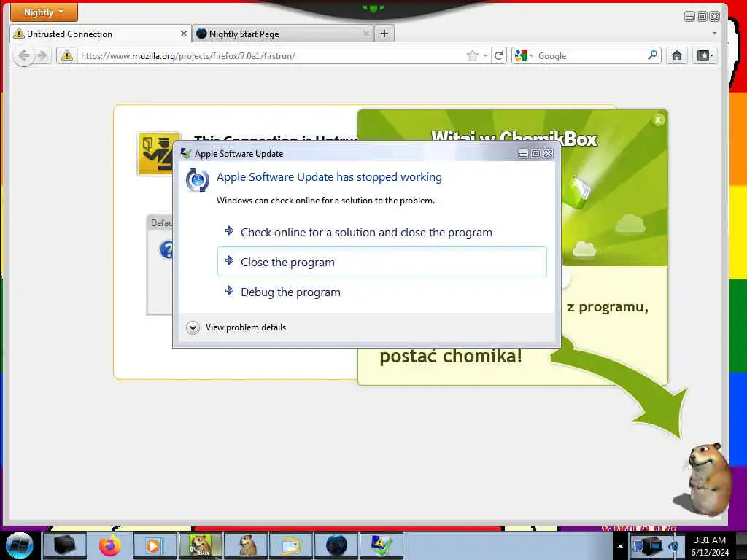Open the ChomikBox taskbar button
Image resolution: width=747 pixels, height=560 pixels.
coord(200,545)
